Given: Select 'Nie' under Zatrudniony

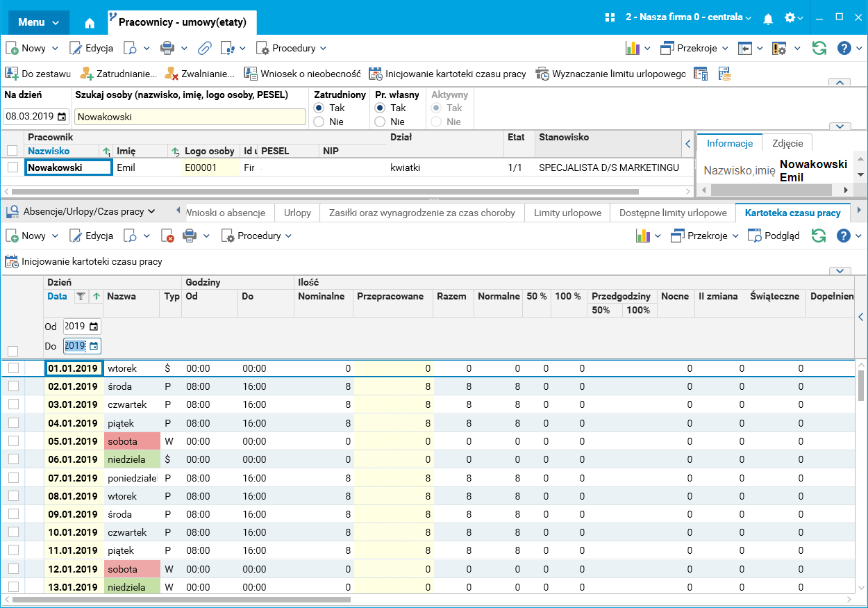Looking at the screenshot, I should pos(319,122).
